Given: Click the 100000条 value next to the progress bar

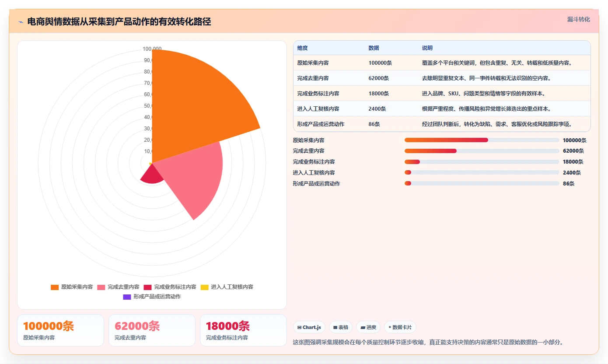Looking at the screenshot, I should coord(575,140).
